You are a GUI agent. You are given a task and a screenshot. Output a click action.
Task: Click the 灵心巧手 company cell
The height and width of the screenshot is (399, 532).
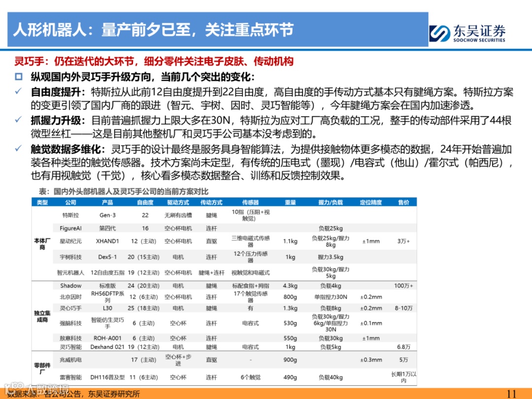(x=70, y=308)
